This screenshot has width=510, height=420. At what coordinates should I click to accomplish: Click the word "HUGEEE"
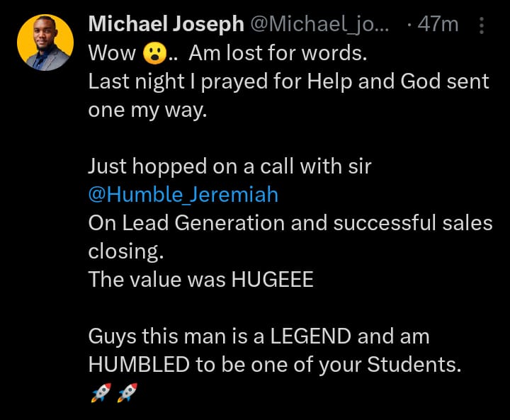[x=272, y=279]
